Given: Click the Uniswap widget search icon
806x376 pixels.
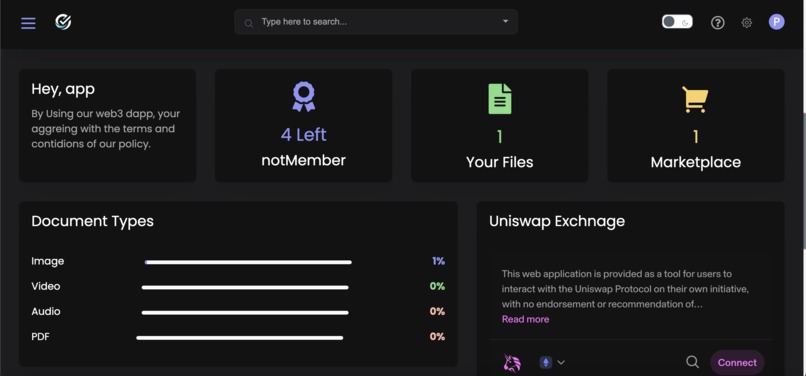Looking at the screenshot, I should 692,362.
